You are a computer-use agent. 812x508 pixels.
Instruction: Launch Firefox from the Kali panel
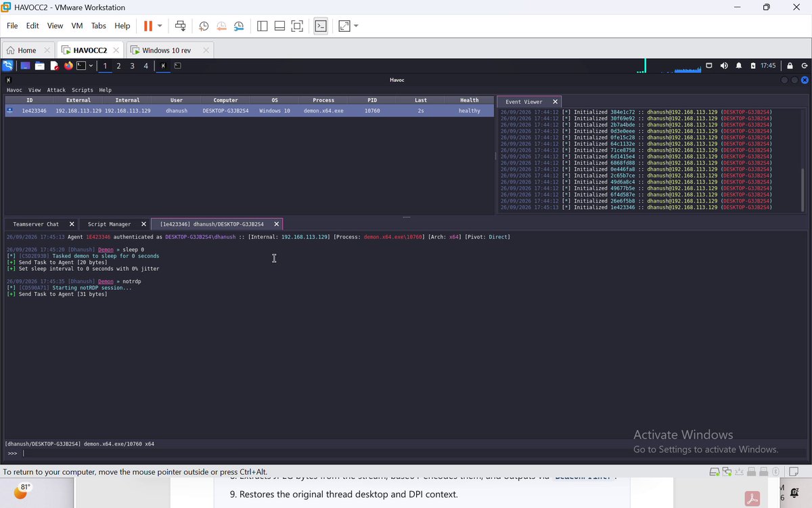[x=68, y=66]
